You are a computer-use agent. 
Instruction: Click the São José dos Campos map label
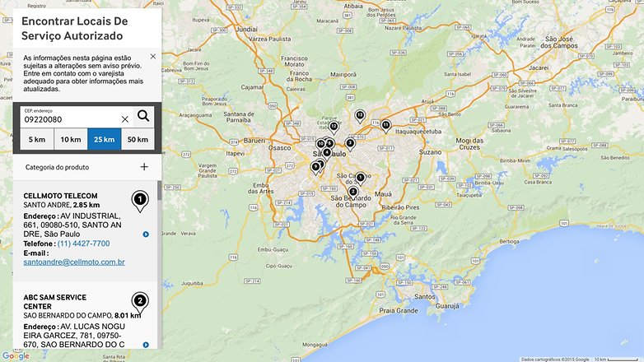559,42
